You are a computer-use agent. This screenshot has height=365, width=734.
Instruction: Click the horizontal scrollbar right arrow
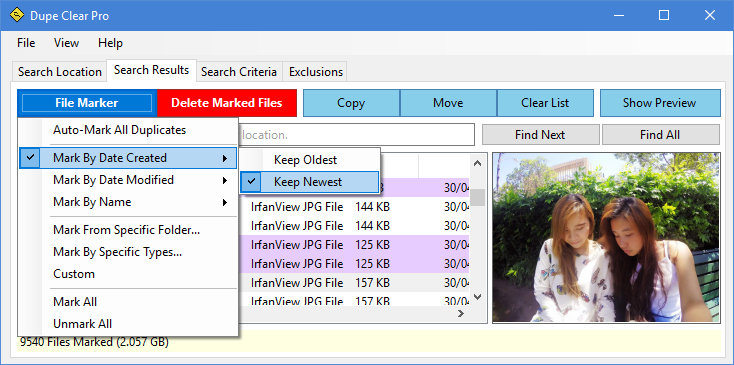pyautogui.click(x=461, y=313)
